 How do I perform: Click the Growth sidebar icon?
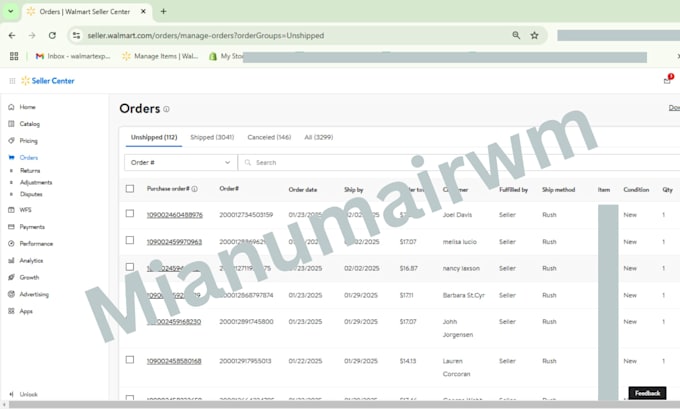[x=11, y=277]
